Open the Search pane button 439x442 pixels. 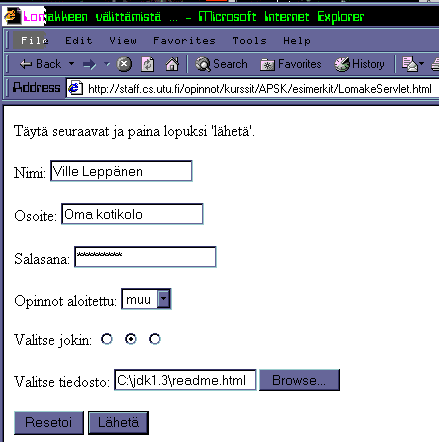click(x=221, y=64)
